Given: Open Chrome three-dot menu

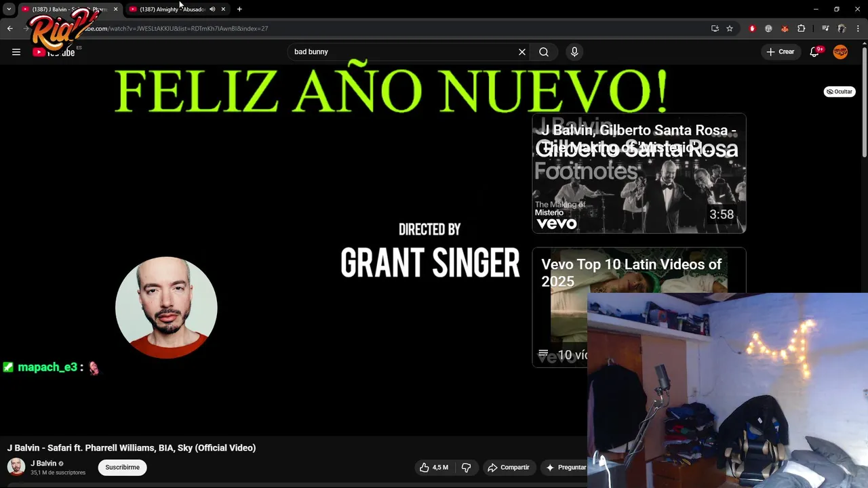Looking at the screenshot, I should (859, 28).
